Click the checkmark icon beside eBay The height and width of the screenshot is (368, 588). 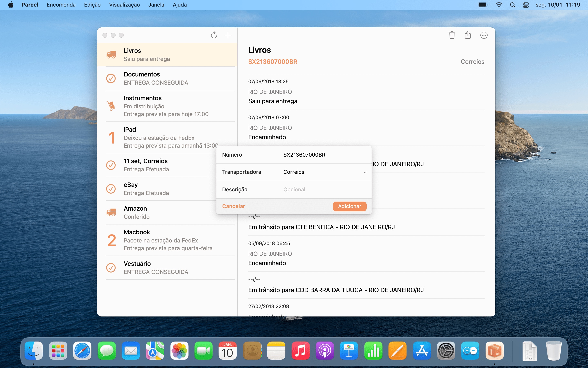pos(111,189)
